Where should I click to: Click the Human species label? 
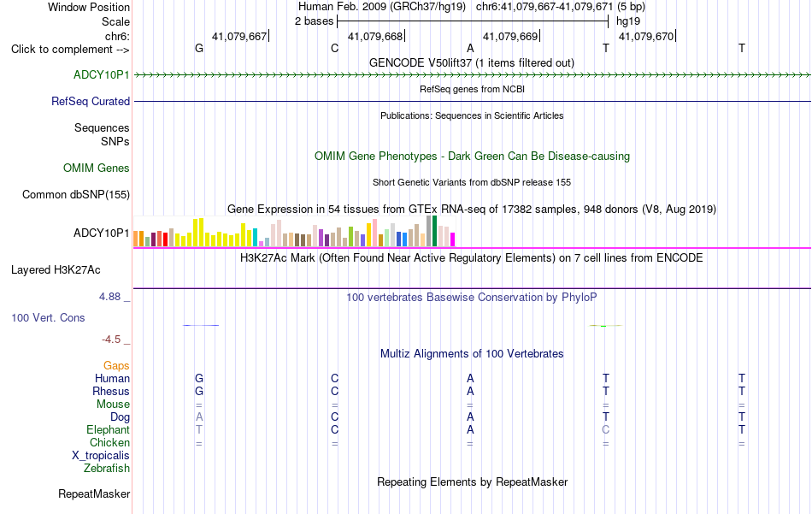(112, 379)
